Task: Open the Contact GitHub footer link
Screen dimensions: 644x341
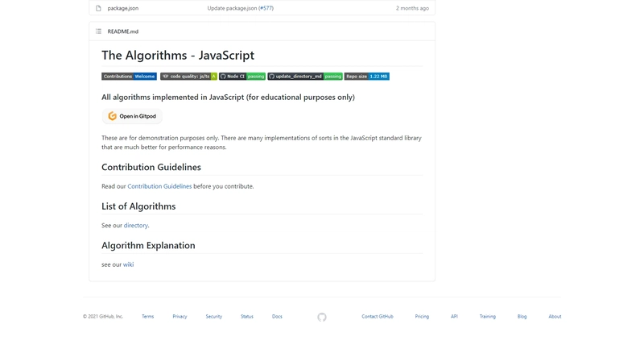Action: pos(378,317)
